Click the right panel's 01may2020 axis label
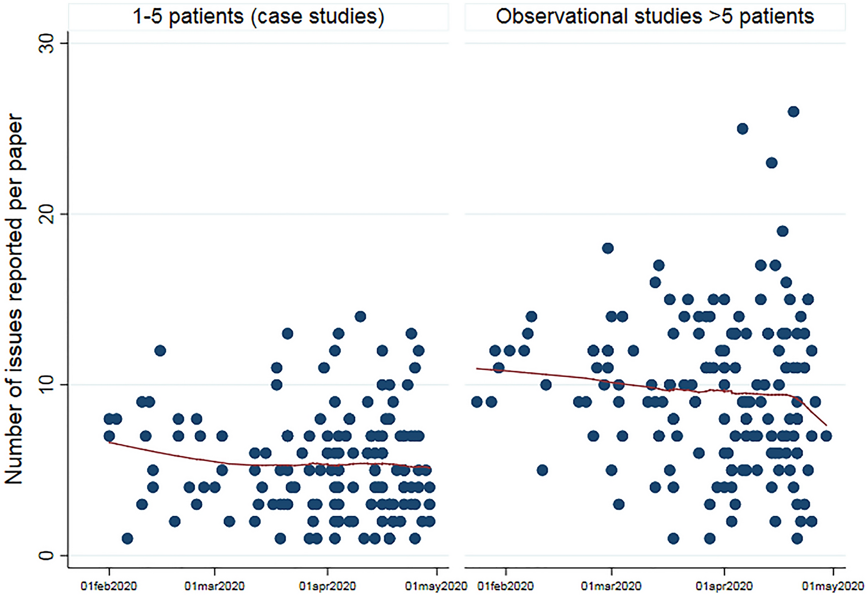The image size is (868, 596). [x=832, y=586]
